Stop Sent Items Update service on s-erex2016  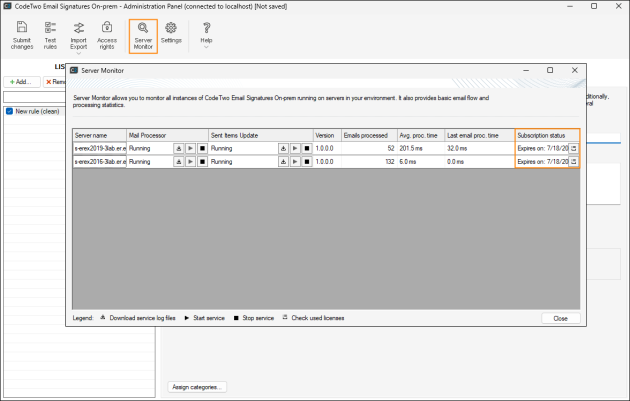pyautogui.click(x=307, y=162)
